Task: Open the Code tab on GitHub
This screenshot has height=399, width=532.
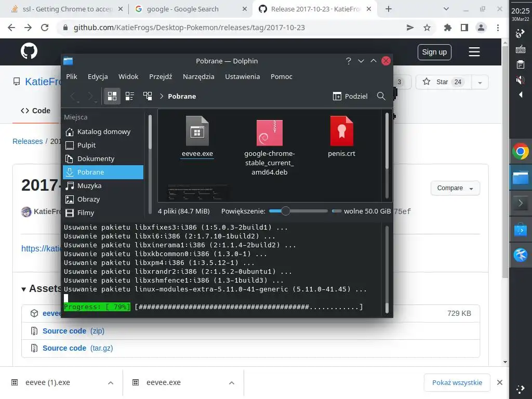Action: pyautogui.click(x=36, y=111)
